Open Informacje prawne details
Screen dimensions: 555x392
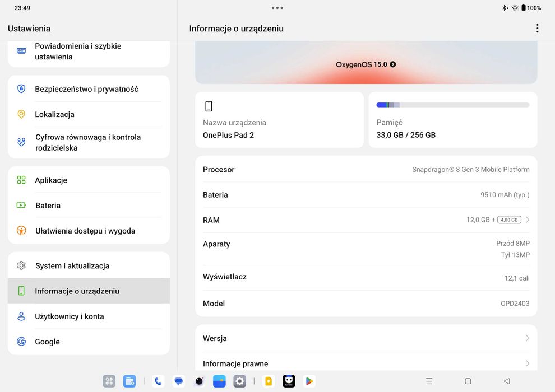coord(366,363)
